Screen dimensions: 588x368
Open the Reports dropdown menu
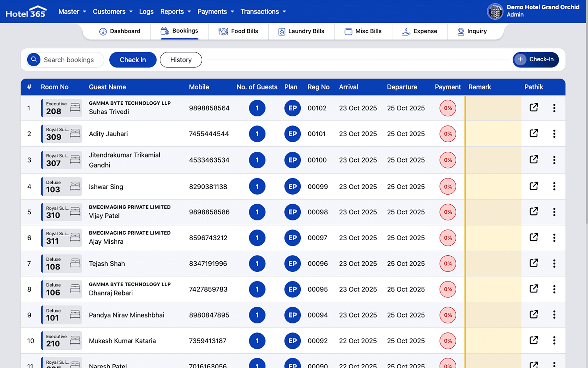click(x=175, y=11)
